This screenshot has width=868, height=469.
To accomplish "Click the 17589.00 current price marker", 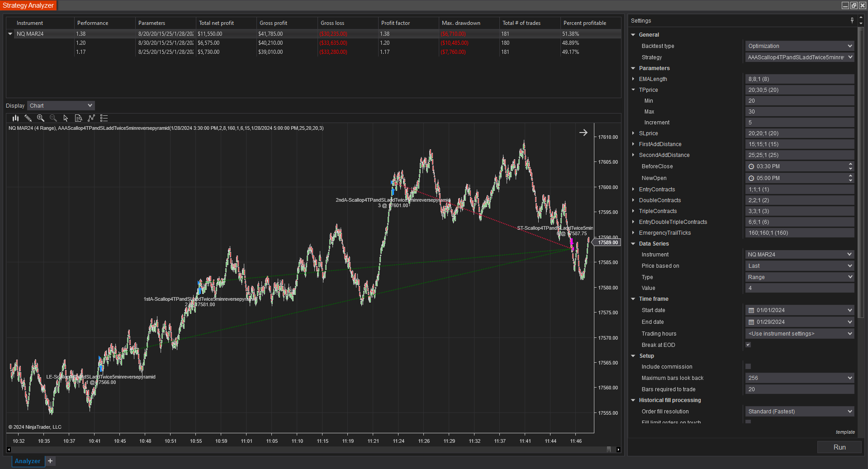I will pyautogui.click(x=606, y=242).
